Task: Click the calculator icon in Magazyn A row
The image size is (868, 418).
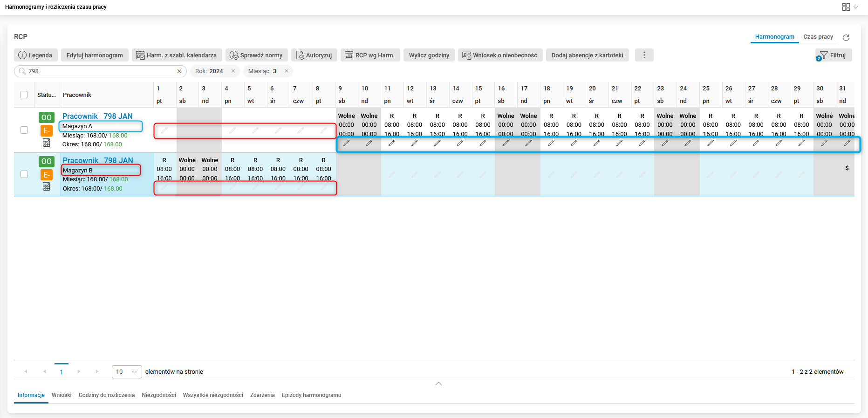Action: [47, 143]
